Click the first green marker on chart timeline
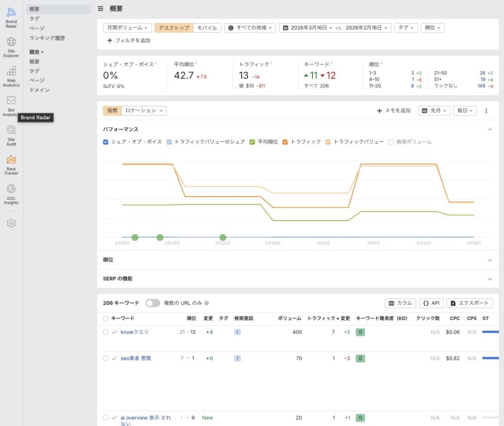This screenshot has height=426, width=504. pos(135,237)
